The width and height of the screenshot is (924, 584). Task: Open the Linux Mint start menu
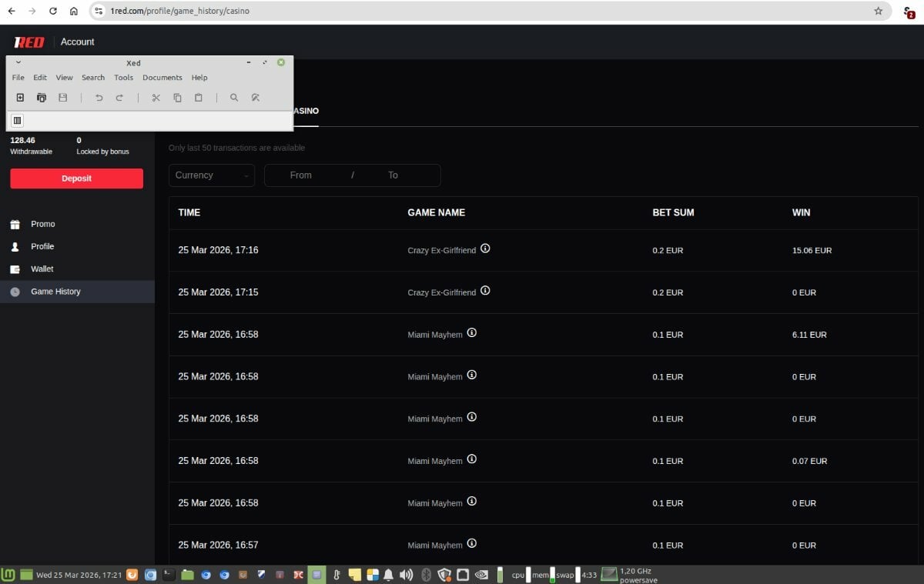coord(8,575)
